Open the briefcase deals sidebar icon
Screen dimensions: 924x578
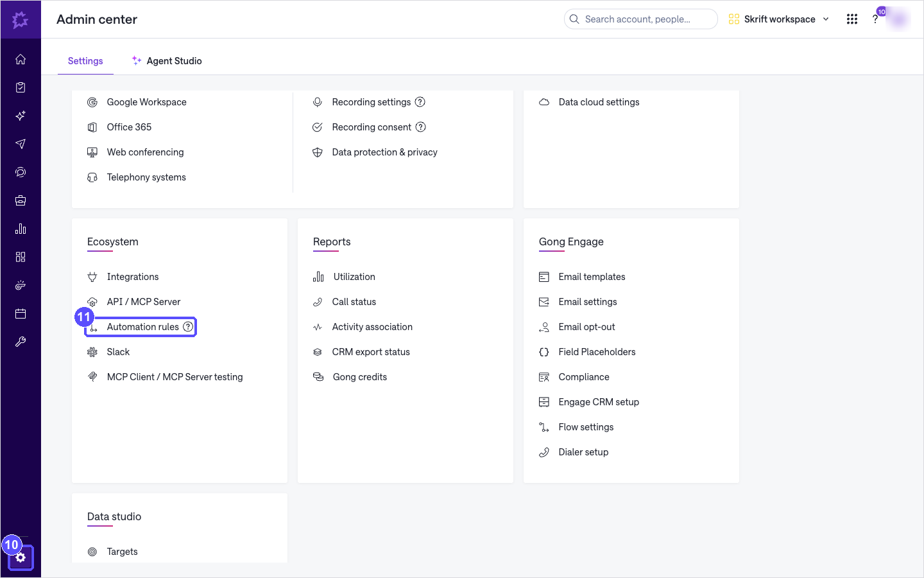21,200
